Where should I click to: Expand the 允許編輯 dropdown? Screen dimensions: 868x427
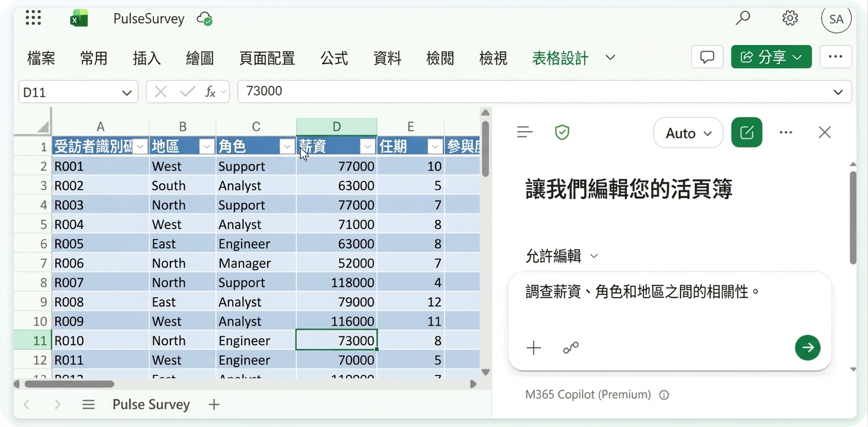[594, 256]
